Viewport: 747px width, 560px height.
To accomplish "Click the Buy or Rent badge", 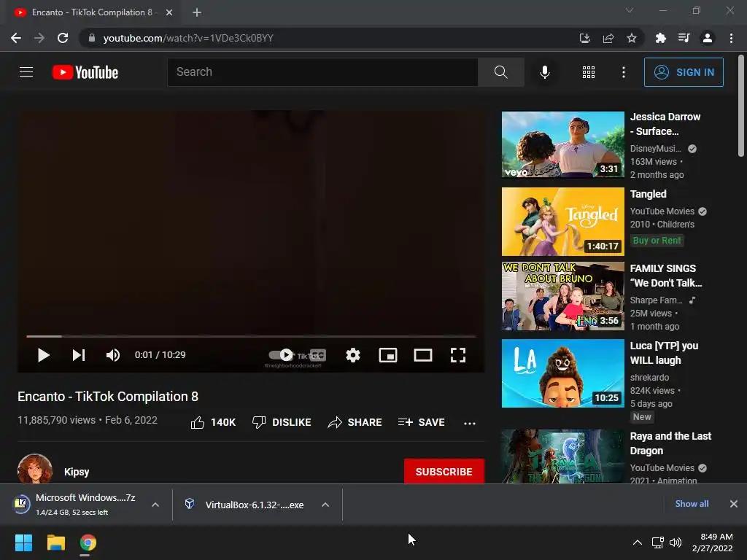I will coord(657,241).
